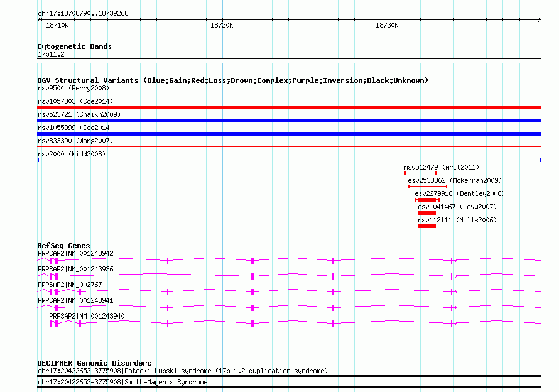The height and width of the screenshot is (392, 559).
Task: Select the Cytogenetic Bands track title
Action: pos(75,46)
